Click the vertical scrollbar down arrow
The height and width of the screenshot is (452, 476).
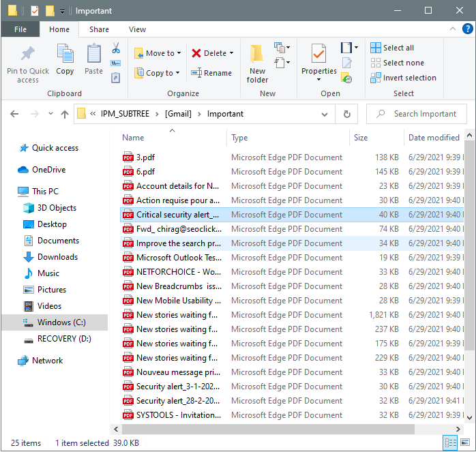[x=469, y=418]
